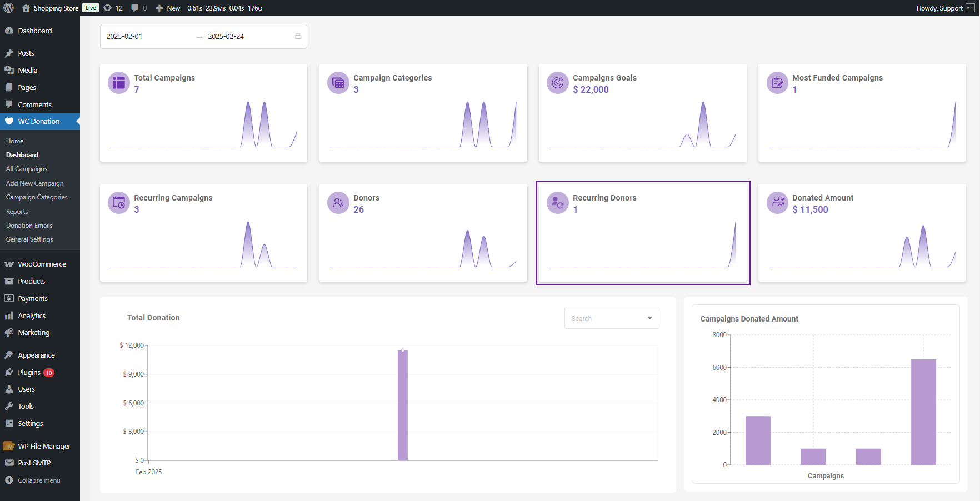Collapse the admin sidebar menu
Viewport: 980px width, 501px height.
pyautogui.click(x=39, y=480)
